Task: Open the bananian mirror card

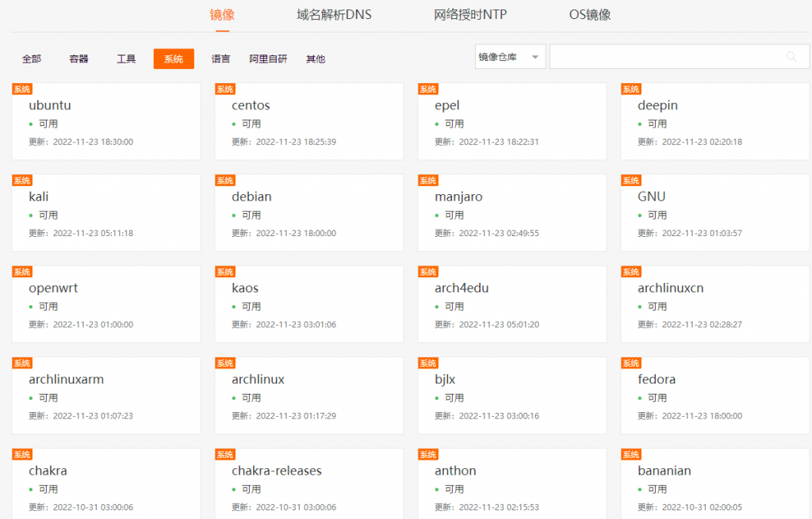Action: coord(715,484)
